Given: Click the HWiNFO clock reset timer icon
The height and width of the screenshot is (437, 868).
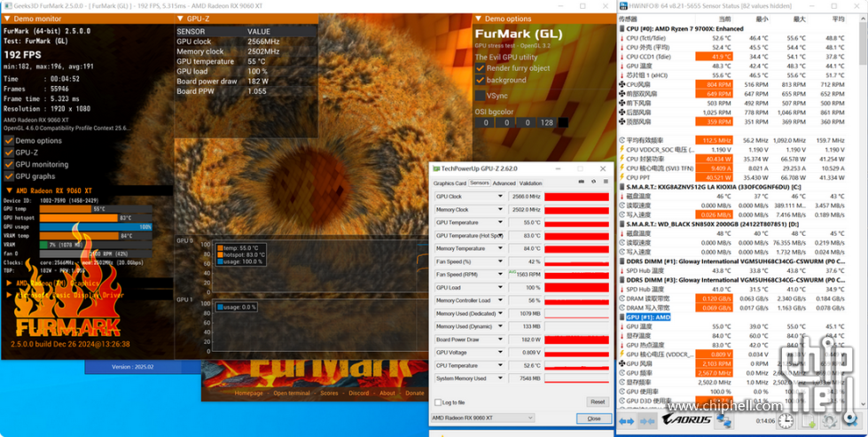Looking at the screenshot, I should click(x=785, y=421).
